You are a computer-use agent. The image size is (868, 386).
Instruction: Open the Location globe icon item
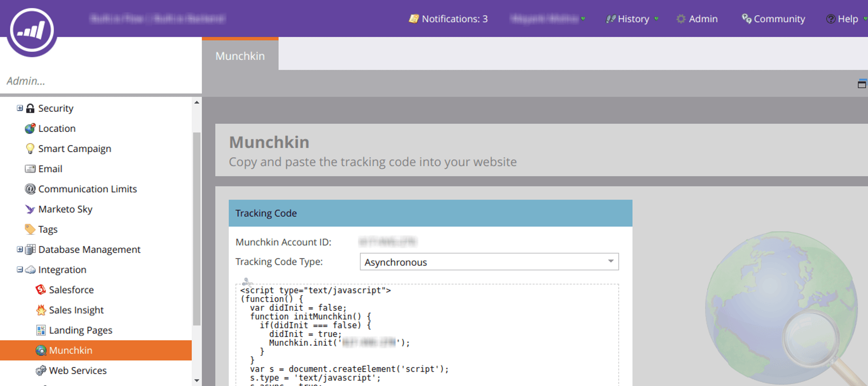(x=30, y=128)
